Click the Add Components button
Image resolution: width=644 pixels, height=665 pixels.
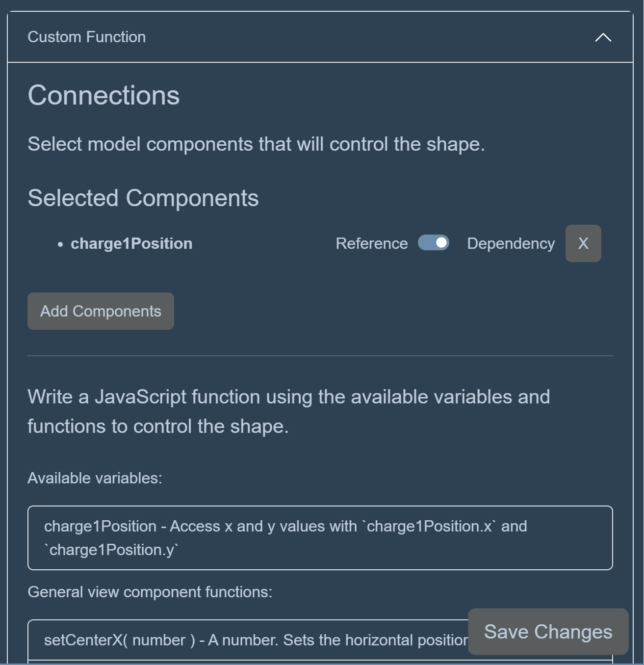[101, 311]
